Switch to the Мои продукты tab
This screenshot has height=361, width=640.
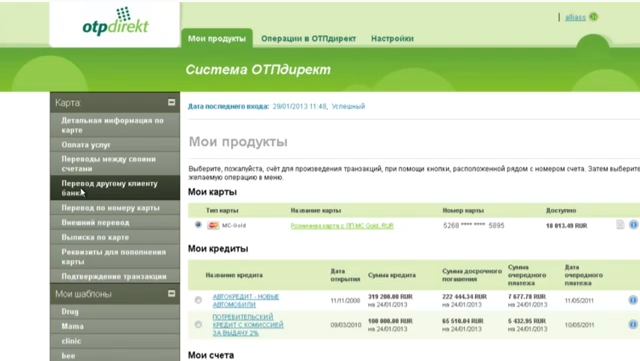pos(217,38)
